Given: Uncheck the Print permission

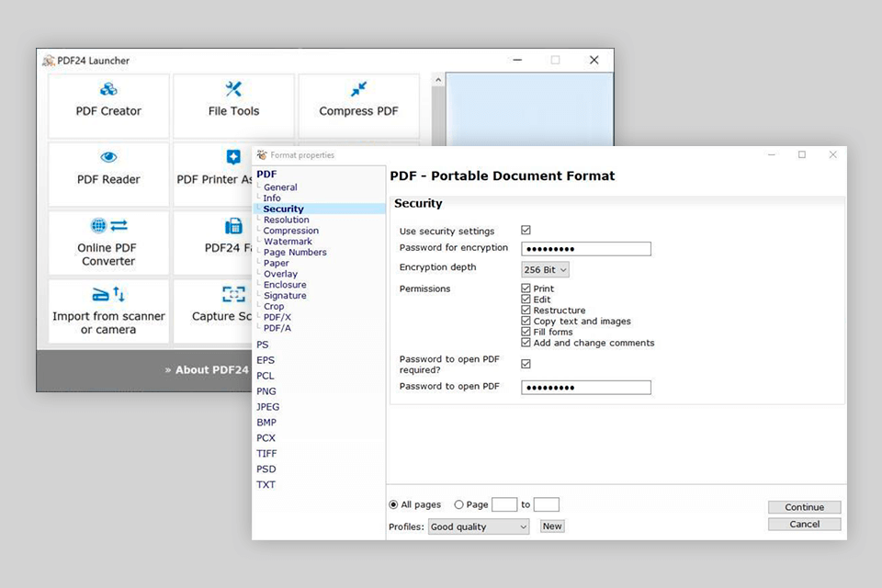Looking at the screenshot, I should [x=526, y=288].
